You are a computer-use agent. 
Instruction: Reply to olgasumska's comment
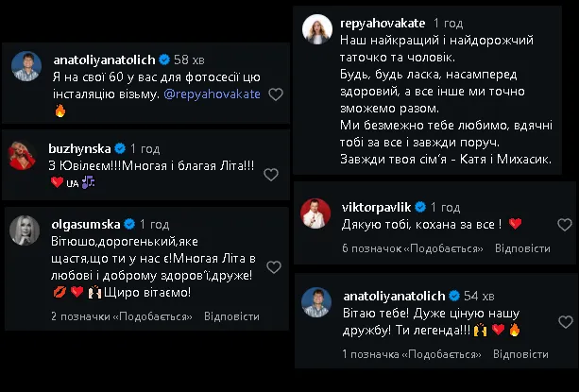click(x=231, y=316)
